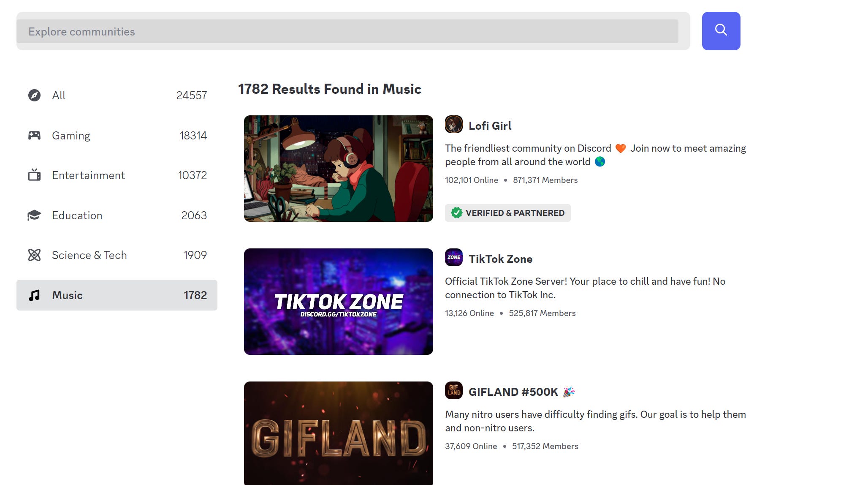Switch to the Gaming category
The height and width of the screenshot is (485, 868).
[117, 136]
